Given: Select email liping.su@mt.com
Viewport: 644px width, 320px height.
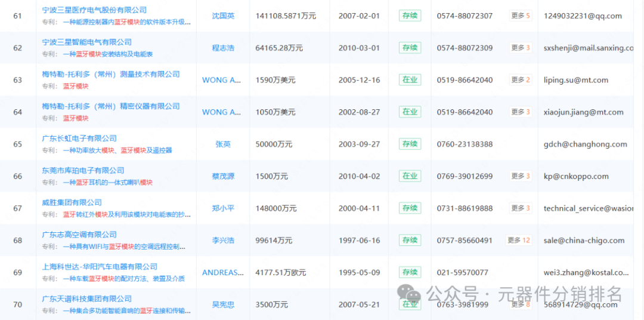Looking at the screenshot, I should coord(576,80).
